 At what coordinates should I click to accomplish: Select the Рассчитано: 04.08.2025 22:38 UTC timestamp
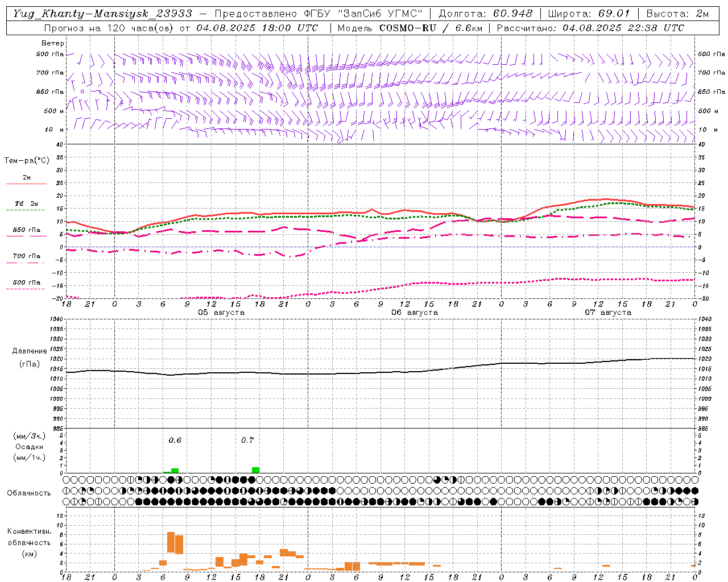pos(590,28)
